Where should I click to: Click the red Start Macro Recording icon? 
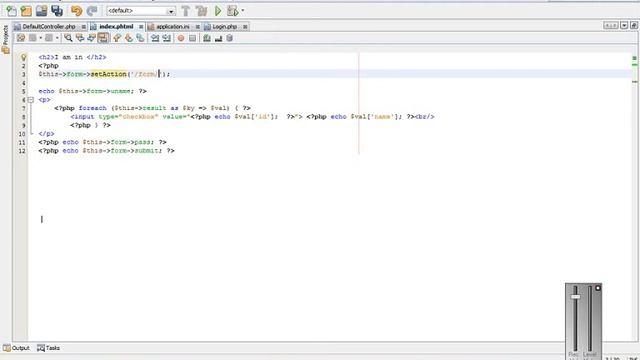click(x=181, y=38)
